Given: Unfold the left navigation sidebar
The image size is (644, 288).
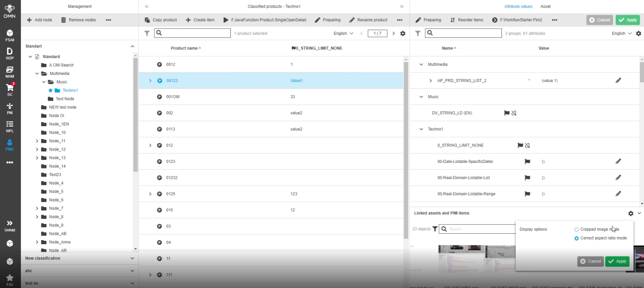Looking at the screenshot, I should click(10, 226).
